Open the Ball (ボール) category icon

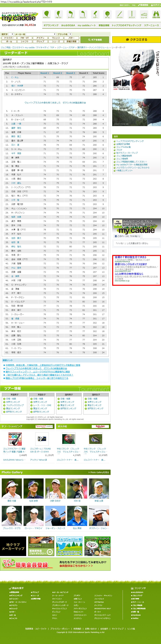point(107,14)
